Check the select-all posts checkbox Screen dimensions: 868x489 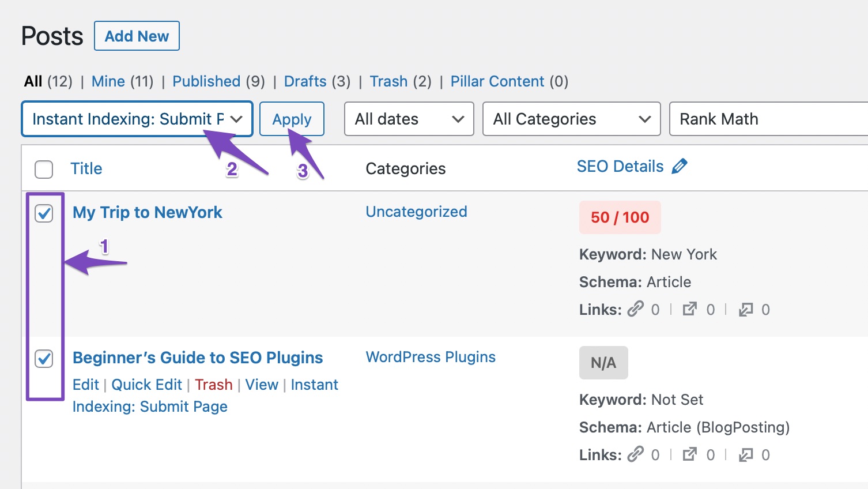click(x=43, y=169)
